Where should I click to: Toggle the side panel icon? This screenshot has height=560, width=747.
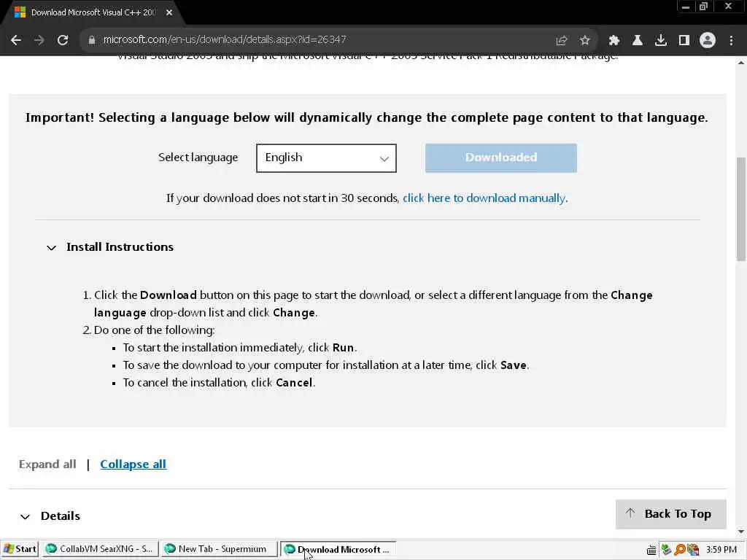[684, 40]
